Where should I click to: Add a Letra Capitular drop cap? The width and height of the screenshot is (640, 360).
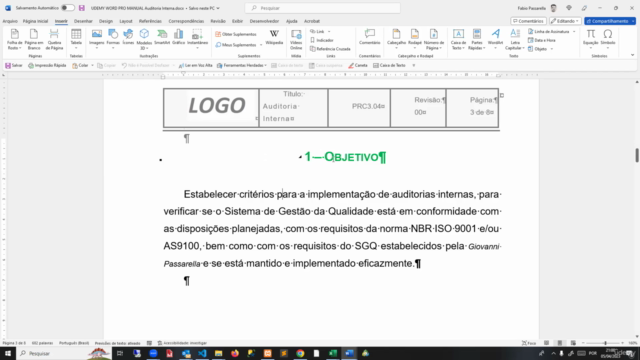[515, 40]
